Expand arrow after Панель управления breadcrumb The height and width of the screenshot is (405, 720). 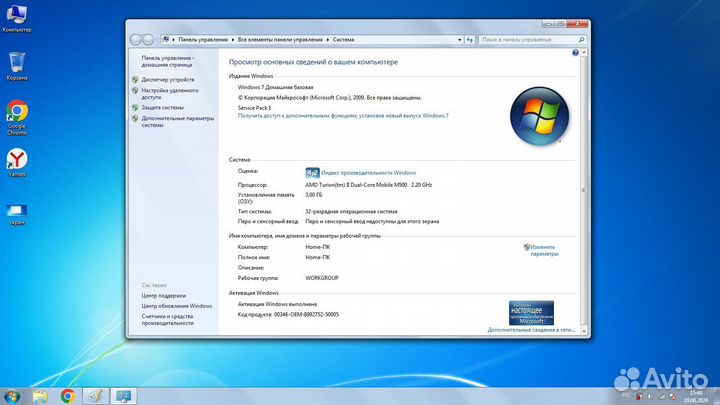[x=233, y=40]
